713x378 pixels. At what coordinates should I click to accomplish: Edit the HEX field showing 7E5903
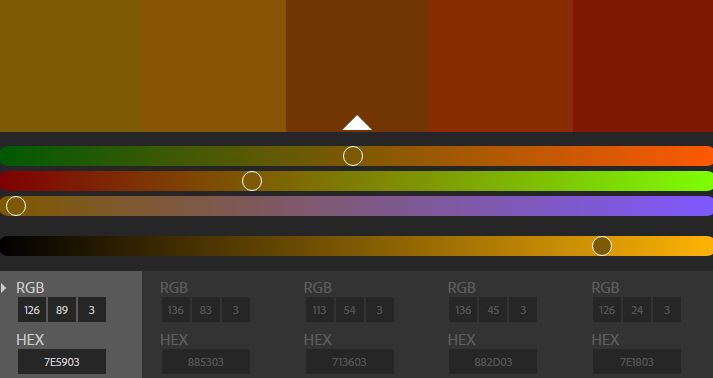pyautogui.click(x=62, y=362)
